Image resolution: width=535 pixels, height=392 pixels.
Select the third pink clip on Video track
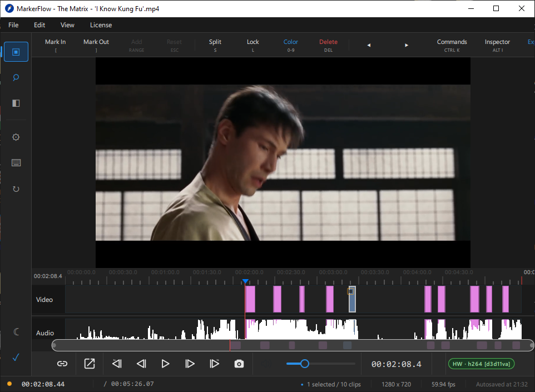[302, 299]
